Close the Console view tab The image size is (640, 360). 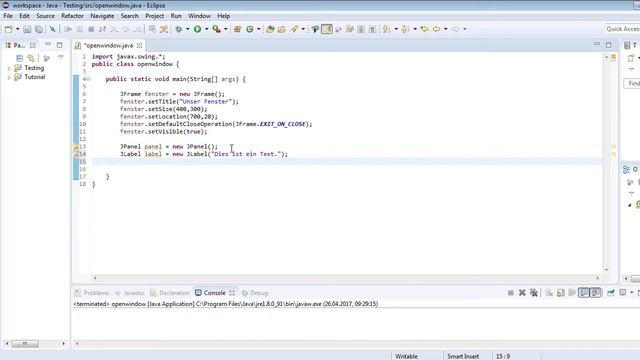[232, 293]
